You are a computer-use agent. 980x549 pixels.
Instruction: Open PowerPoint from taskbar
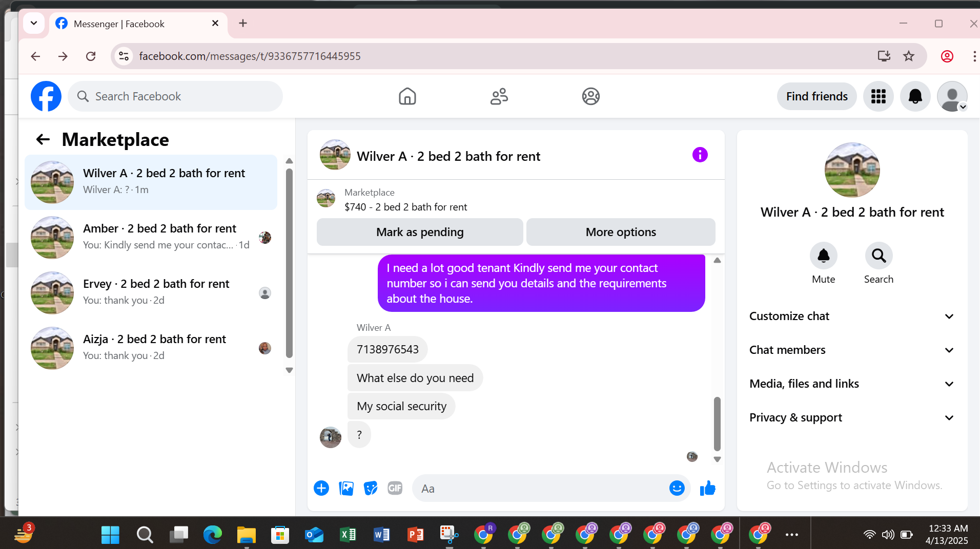pos(416,535)
